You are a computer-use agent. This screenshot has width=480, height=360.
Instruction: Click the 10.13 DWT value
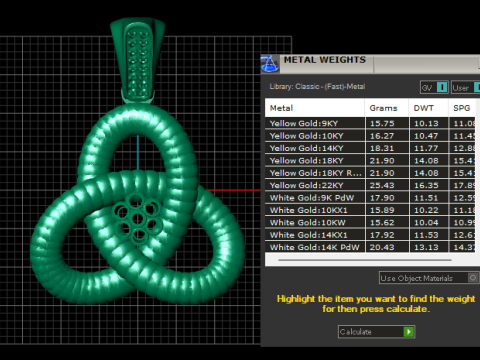point(426,123)
